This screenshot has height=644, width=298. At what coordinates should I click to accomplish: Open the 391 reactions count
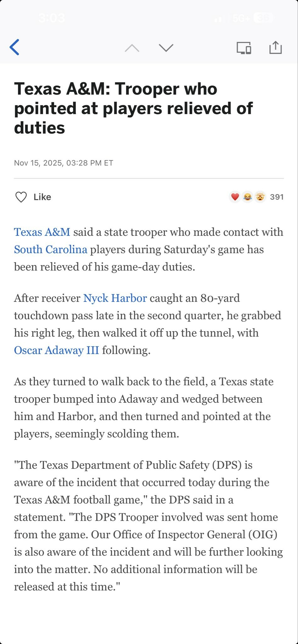(x=277, y=197)
